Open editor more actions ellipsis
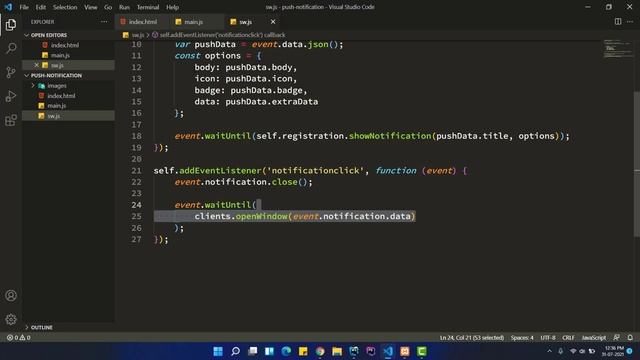This screenshot has width=640, height=360. (630, 22)
